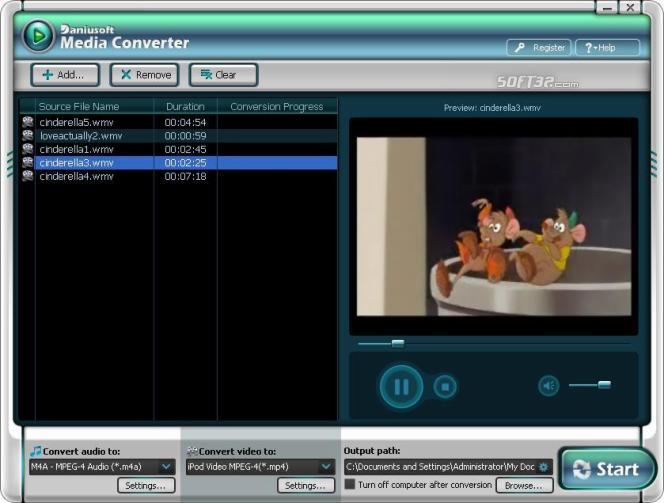Clear the file list
The width and height of the screenshot is (664, 503).
223,75
